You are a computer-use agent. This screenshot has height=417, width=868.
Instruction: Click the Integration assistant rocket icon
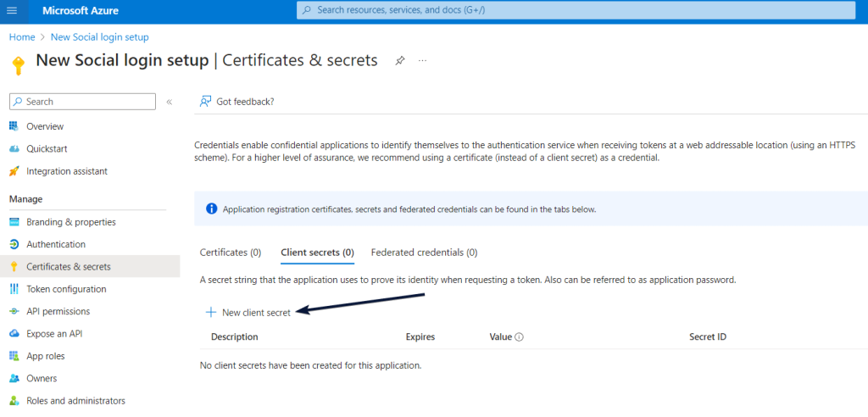14,171
